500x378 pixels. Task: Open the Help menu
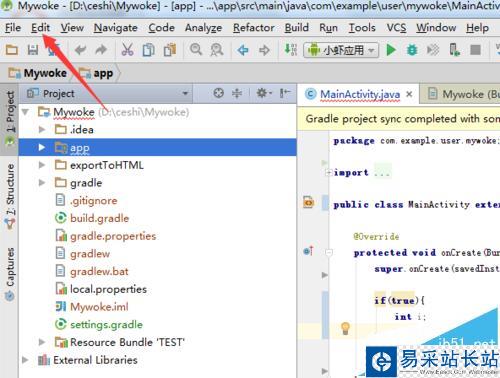[x=477, y=28]
